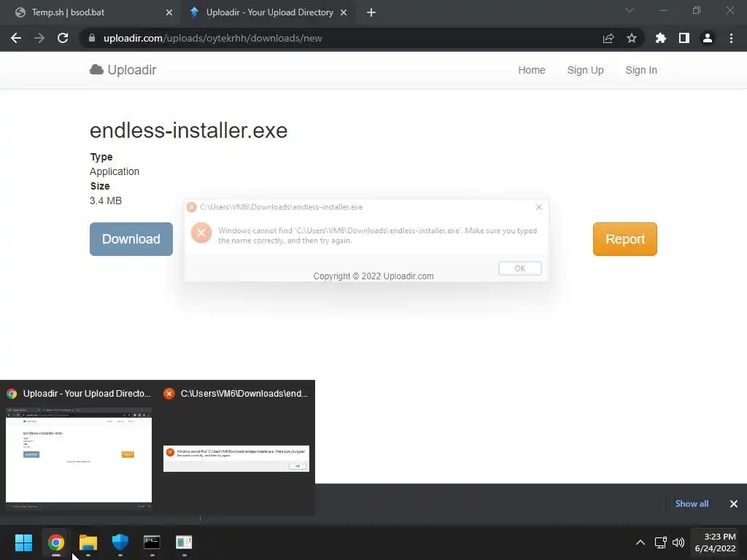Click the 'Application' type value

[115, 171]
